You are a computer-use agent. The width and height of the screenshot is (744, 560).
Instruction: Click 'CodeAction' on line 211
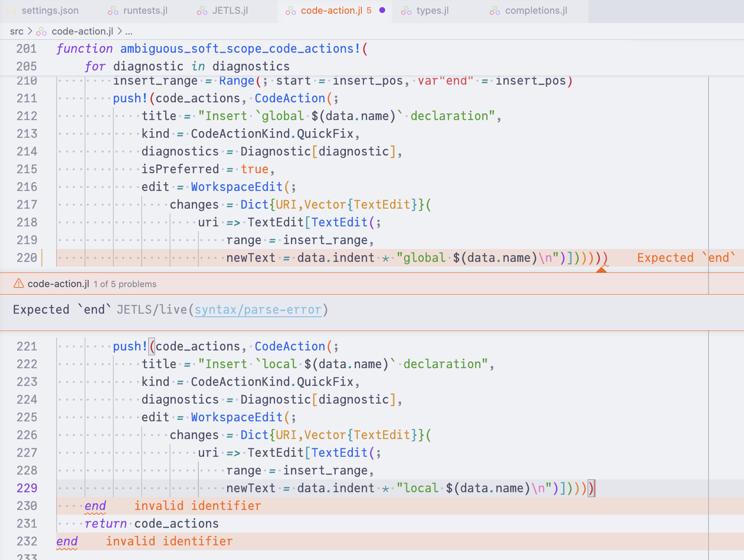290,98
